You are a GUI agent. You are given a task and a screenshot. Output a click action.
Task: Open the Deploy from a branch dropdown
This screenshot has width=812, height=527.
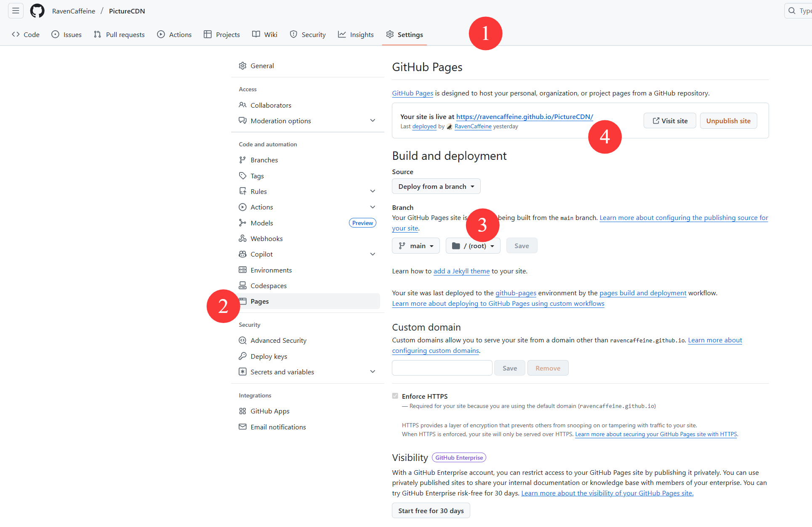tap(436, 186)
